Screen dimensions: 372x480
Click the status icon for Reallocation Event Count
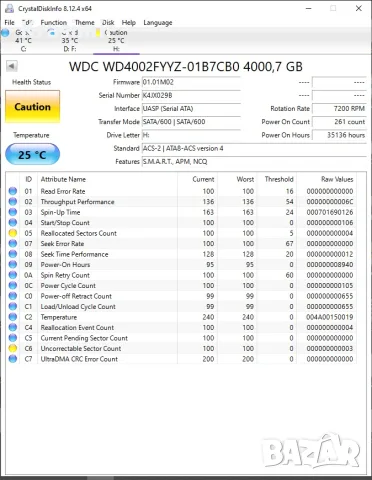pyautogui.click(x=13, y=328)
